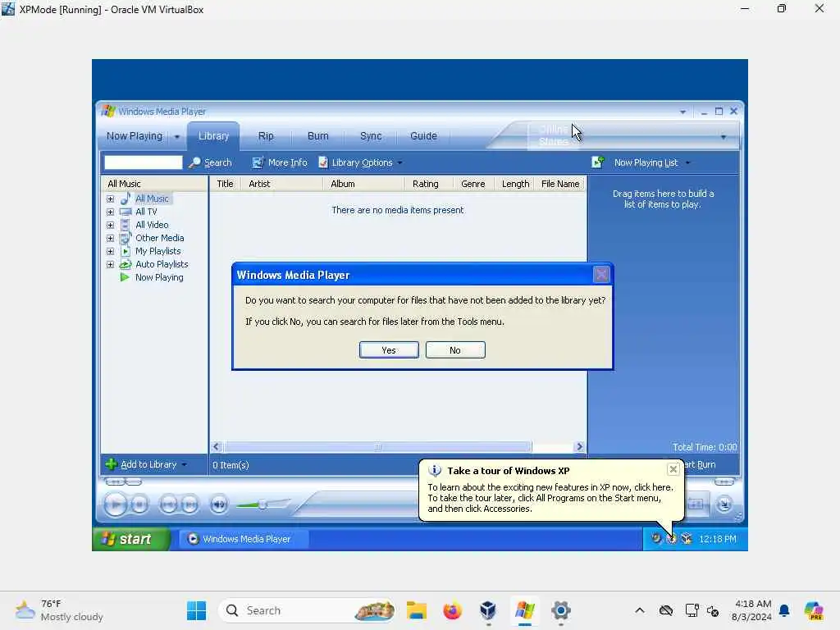Select the My Playlists icon
The height and width of the screenshot is (630, 840).
click(126, 251)
